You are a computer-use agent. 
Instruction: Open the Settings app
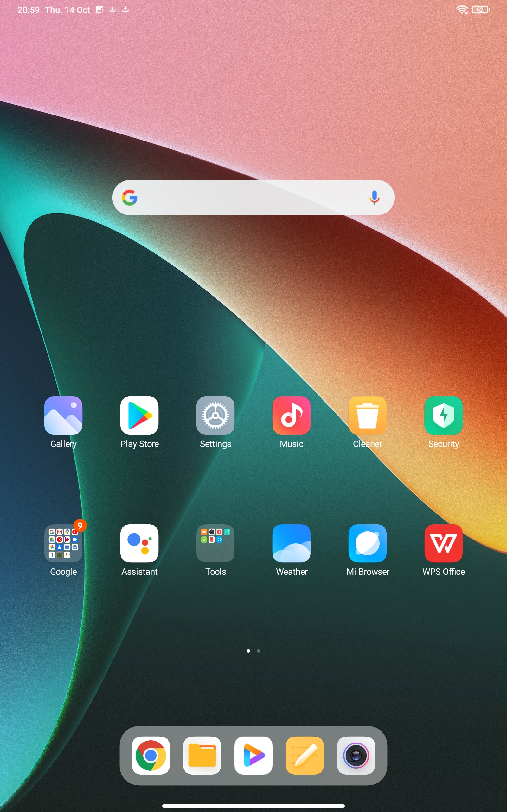coord(215,416)
